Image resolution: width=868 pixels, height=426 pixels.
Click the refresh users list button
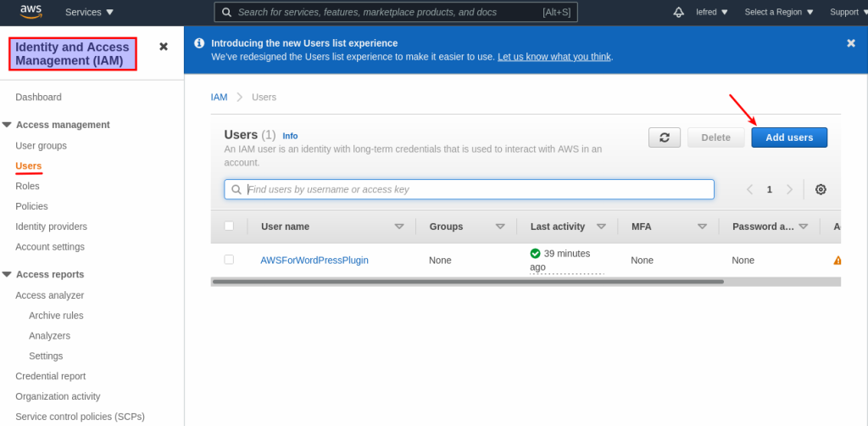[x=665, y=137]
